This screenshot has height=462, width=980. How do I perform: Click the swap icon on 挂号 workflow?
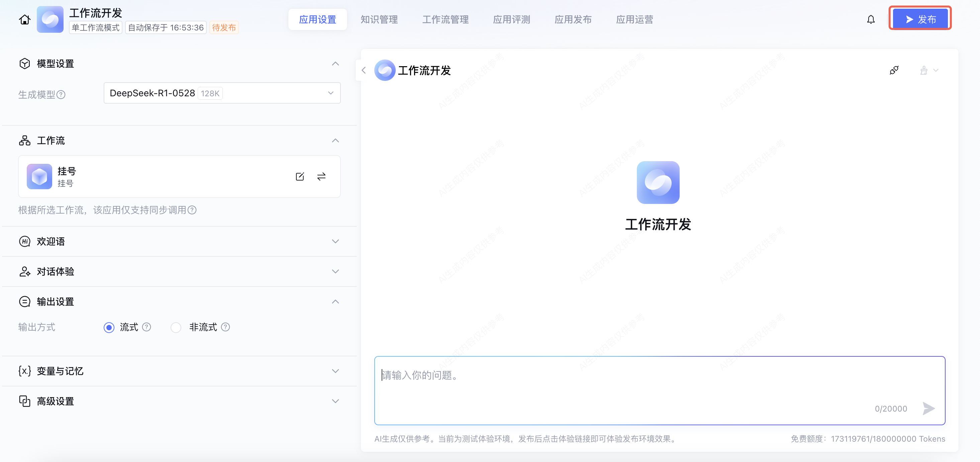321,177
